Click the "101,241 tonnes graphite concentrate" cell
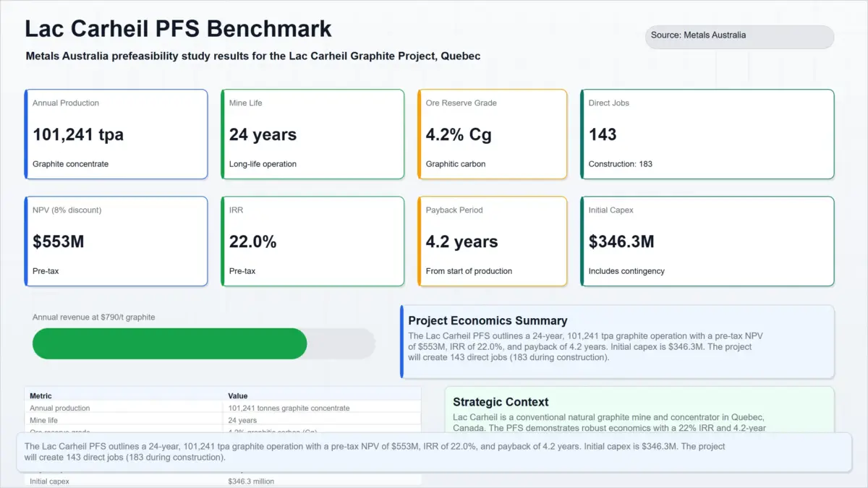868x488 pixels. point(289,408)
